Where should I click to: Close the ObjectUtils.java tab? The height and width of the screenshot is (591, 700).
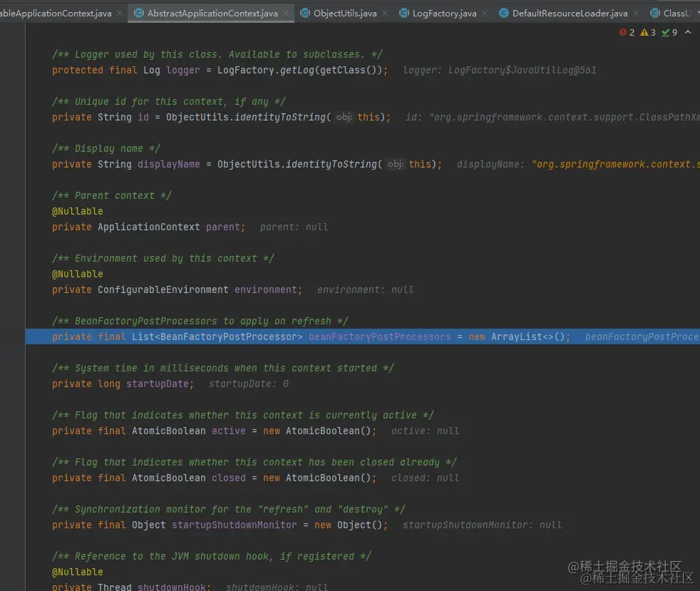[x=385, y=14]
